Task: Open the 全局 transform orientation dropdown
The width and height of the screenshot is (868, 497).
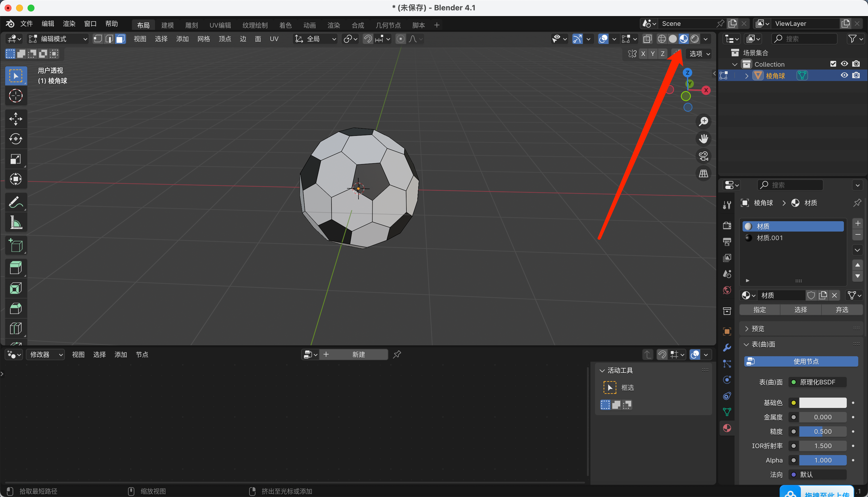Action: click(x=315, y=39)
